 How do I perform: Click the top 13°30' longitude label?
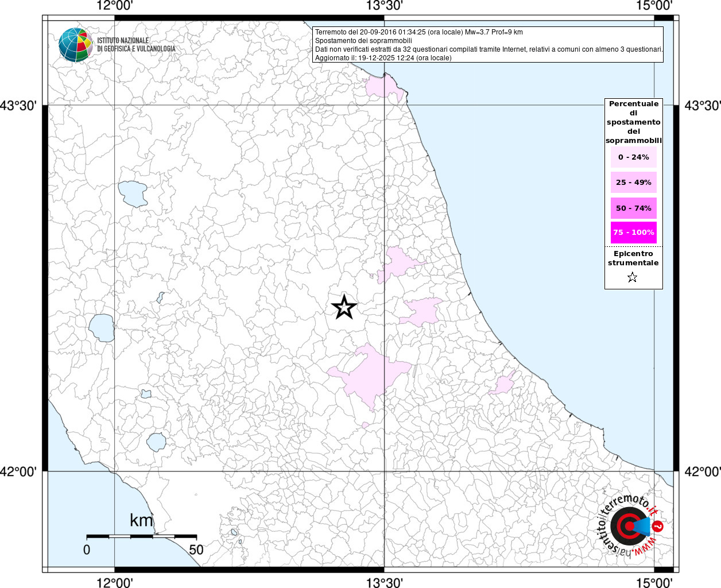[x=385, y=6]
